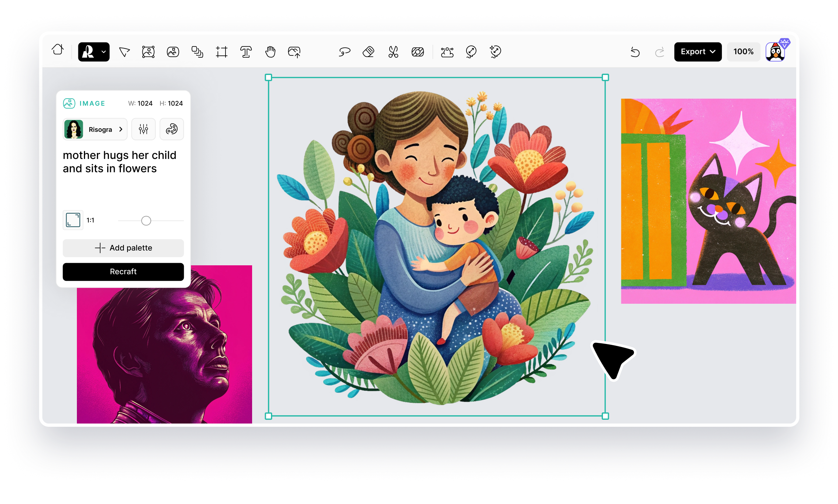This screenshot has width=838, height=504.
Task: Select the arrow pointer tool
Action: coord(125,52)
